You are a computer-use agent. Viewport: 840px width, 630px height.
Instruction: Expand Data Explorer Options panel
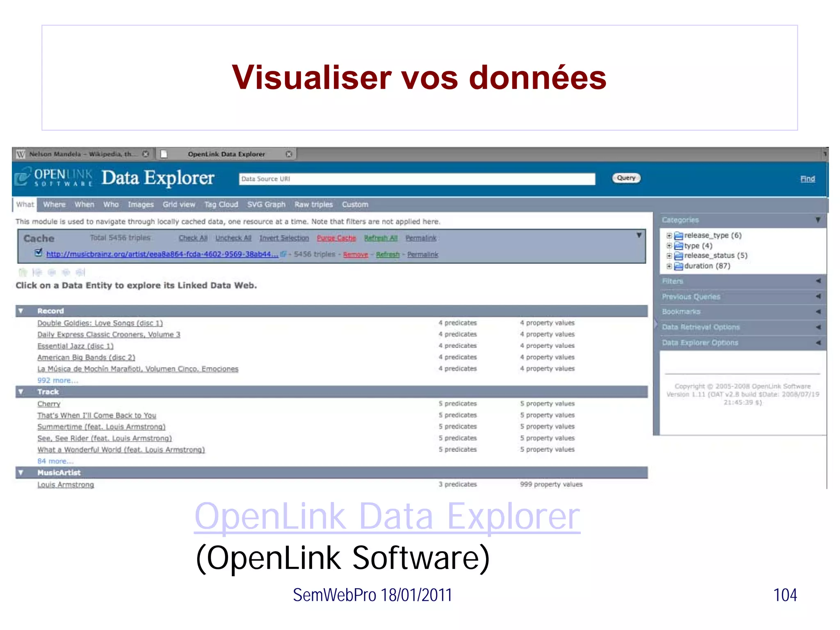coord(818,342)
